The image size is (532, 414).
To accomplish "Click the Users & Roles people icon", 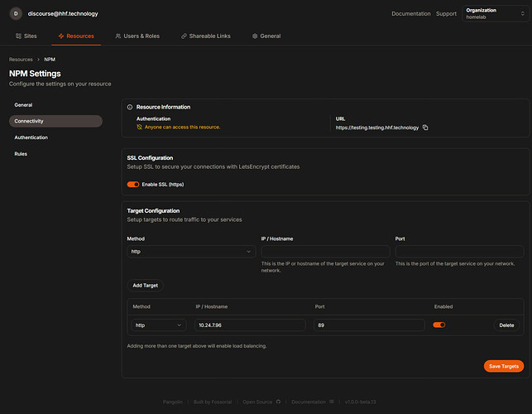I will [x=118, y=36].
